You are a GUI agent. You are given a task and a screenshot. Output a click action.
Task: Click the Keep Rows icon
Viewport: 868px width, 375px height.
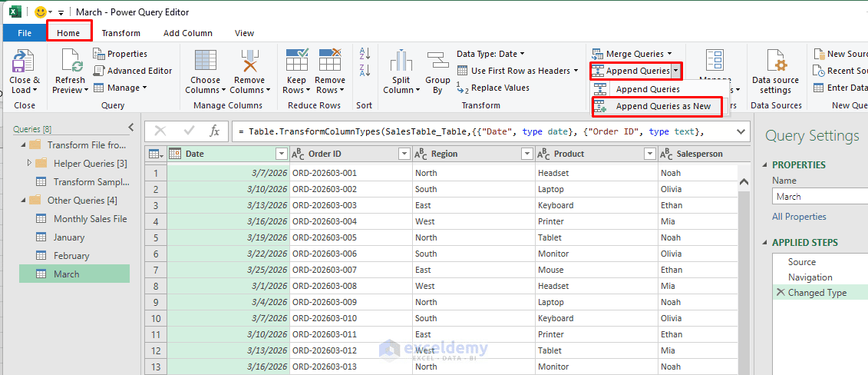point(297,60)
